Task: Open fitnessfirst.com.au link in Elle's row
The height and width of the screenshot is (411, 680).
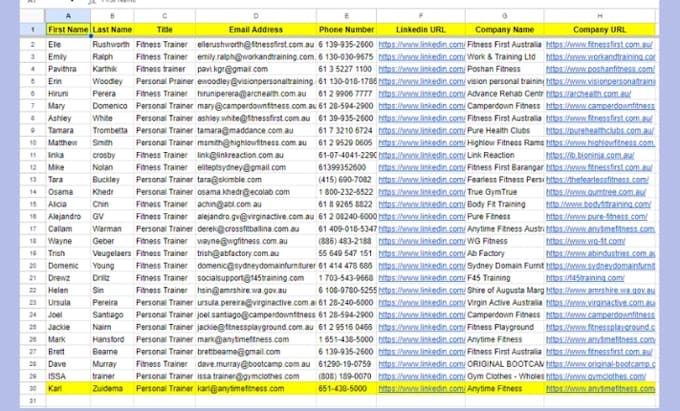Action: 599,44
